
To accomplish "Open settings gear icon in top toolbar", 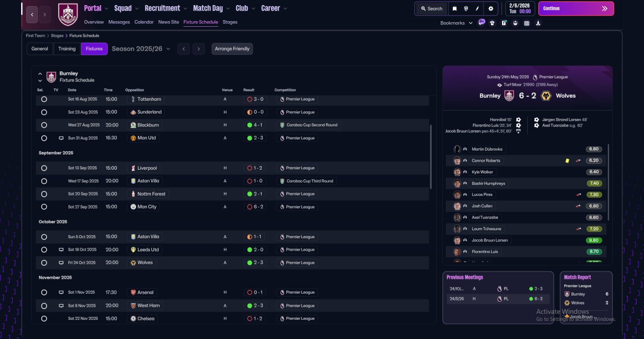I will [491, 9].
